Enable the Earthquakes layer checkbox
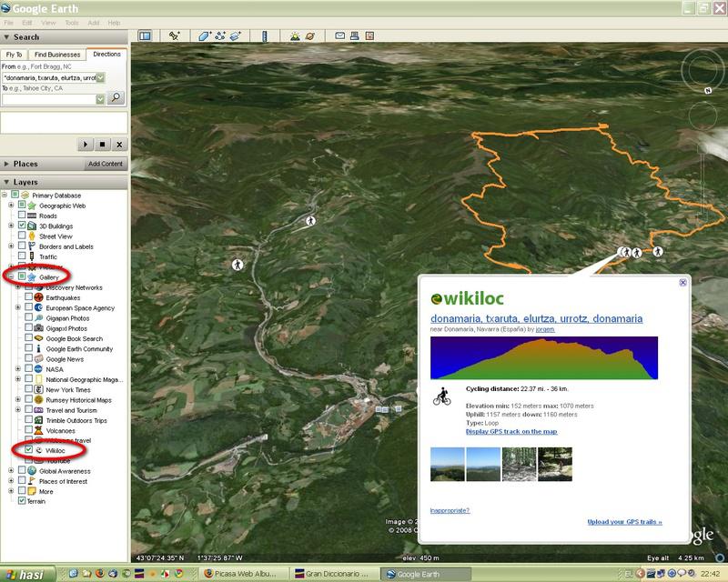Image resolution: width=728 pixels, height=582 pixels. pyautogui.click(x=29, y=297)
